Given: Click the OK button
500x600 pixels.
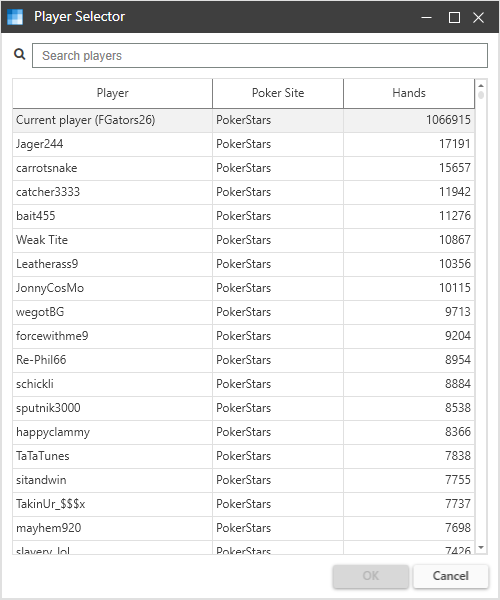Looking at the screenshot, I should (x=370, y=576).
